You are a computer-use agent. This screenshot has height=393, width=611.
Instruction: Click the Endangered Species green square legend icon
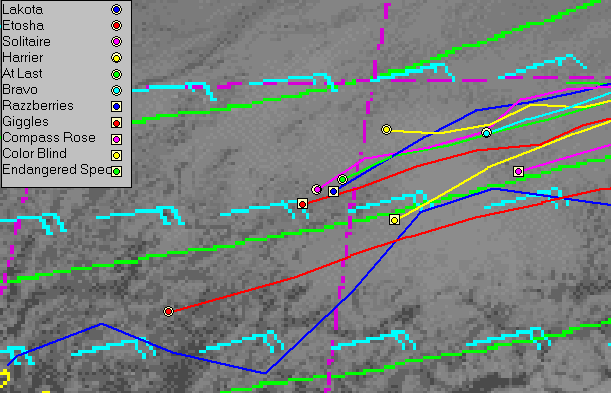[116, 171]
